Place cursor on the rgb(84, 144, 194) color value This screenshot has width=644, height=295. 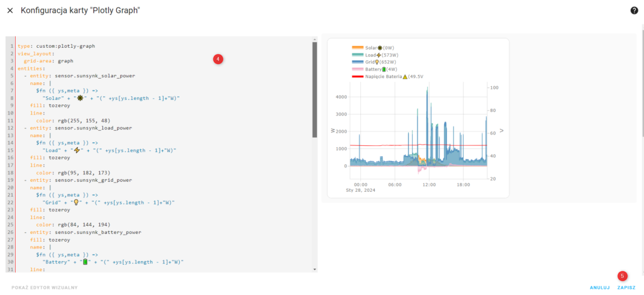click(79, 225)
